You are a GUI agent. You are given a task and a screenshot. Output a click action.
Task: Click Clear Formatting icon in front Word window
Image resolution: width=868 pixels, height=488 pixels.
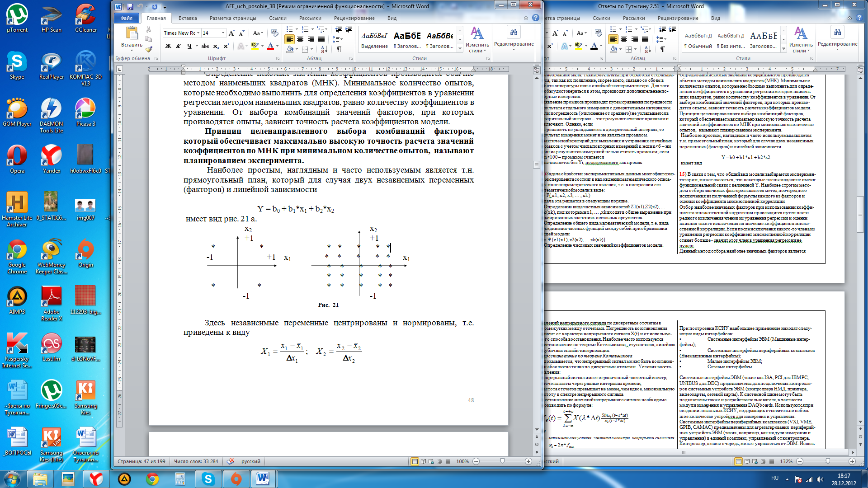coord(274,33)
